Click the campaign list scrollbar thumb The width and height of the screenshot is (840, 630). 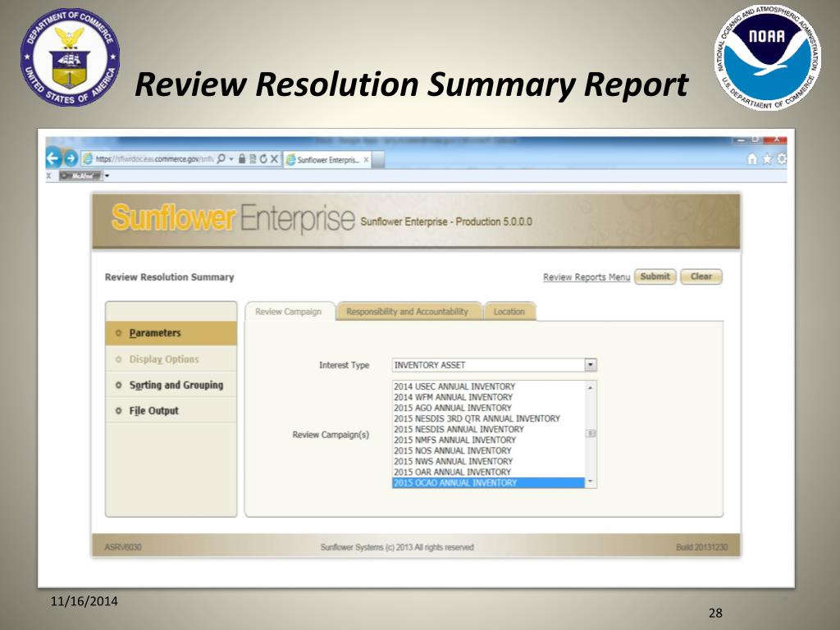click(591, 433)
